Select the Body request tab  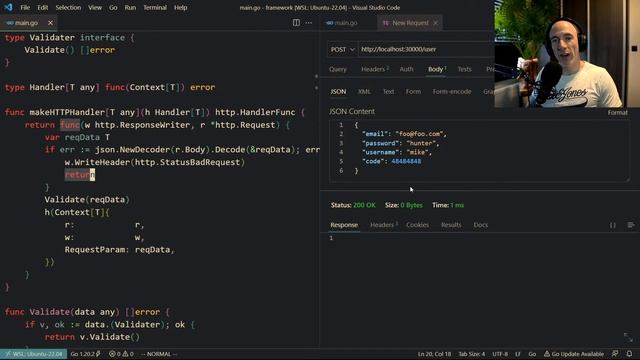(x=437, y=69)
